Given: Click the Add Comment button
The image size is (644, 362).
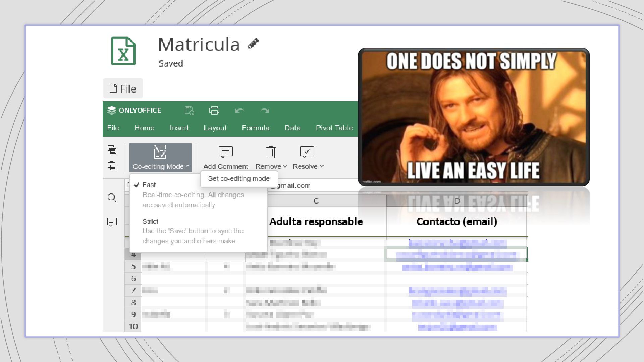Looking at the screenshot, I should click(225, 158).
